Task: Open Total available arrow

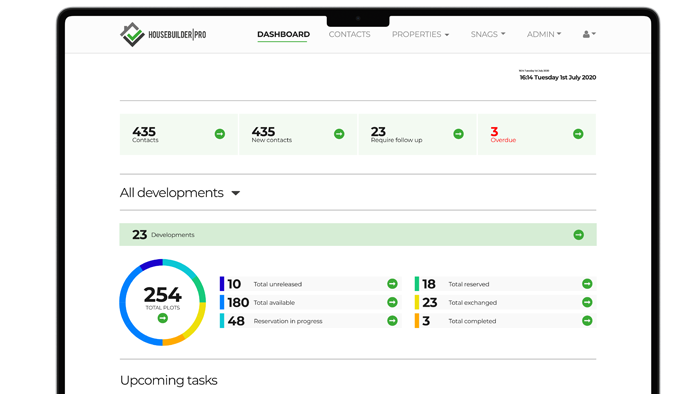Action: coord(392,303)
